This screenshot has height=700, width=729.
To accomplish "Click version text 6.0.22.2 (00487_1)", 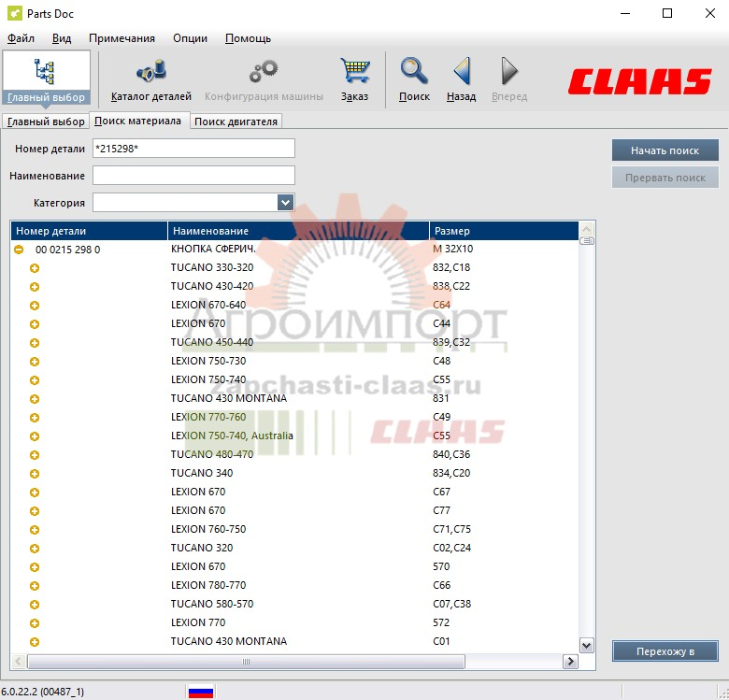I will pos(42,692).
